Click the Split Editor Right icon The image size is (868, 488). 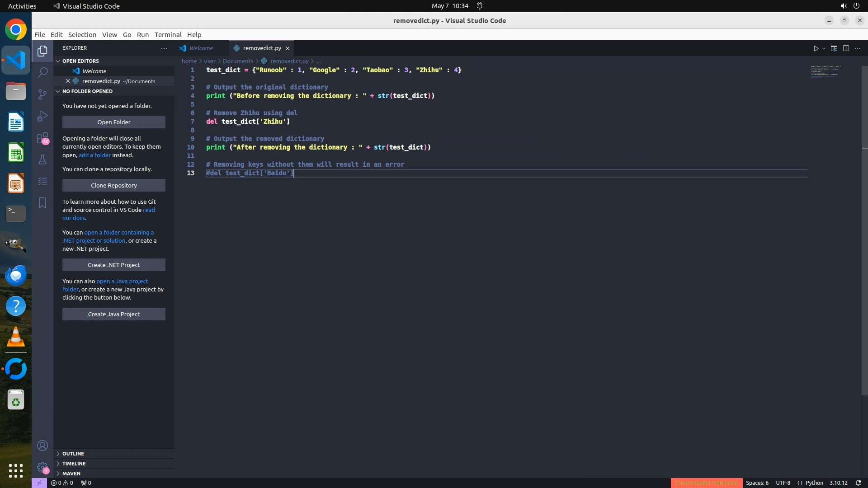pos(846,48)
